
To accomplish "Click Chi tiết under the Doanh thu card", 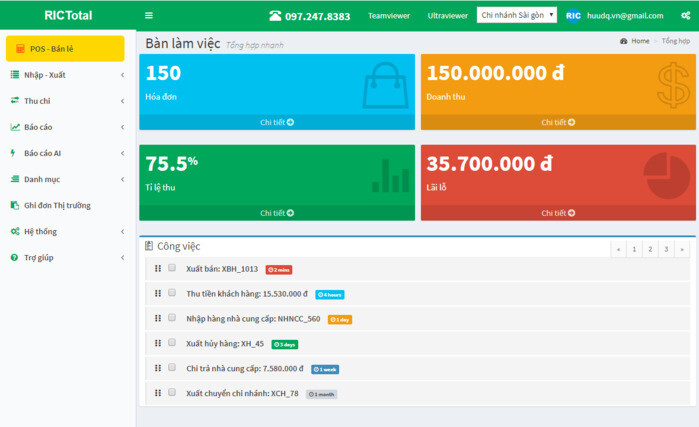I will [x=557, y=122].
